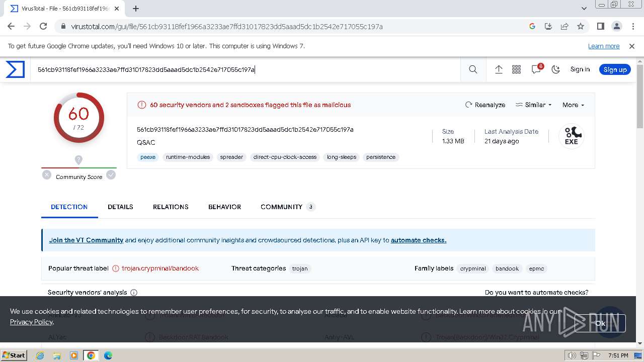Viewport: 644px width, 362px height.
Task: Click the upload file icon
Action: coord(499,69)
